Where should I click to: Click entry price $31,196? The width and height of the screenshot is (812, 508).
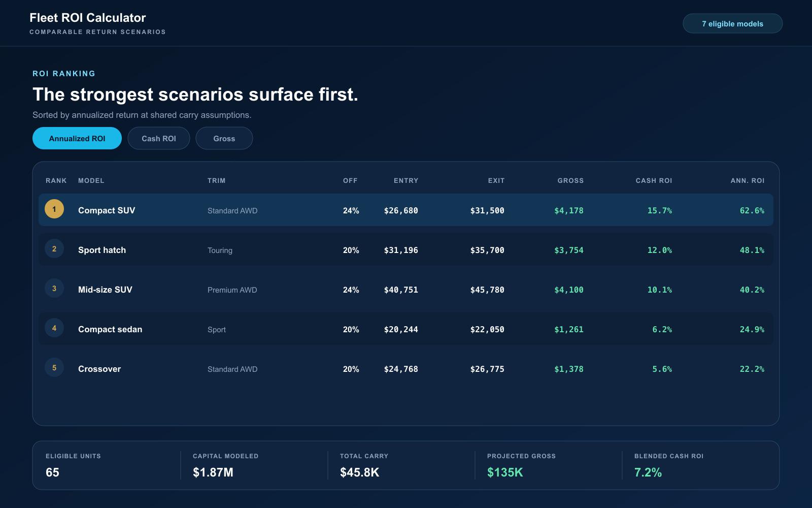coord(401,250)
